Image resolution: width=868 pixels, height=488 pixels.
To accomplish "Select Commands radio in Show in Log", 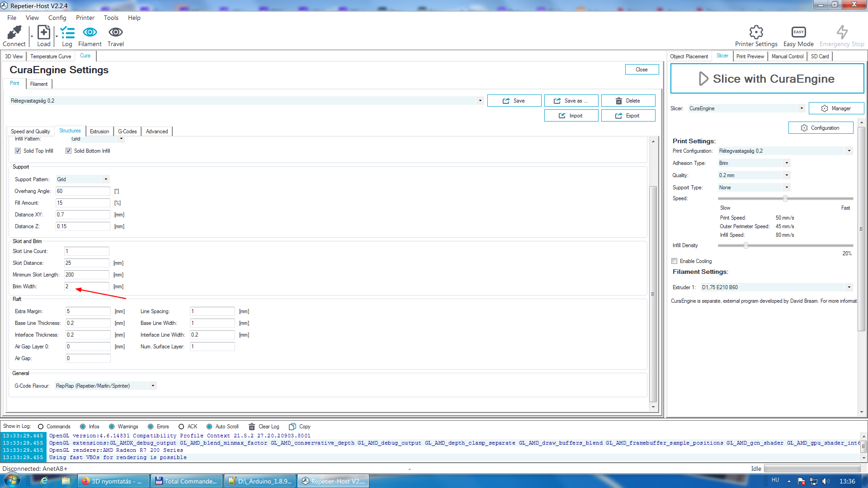I will click(x=41, y=427).
